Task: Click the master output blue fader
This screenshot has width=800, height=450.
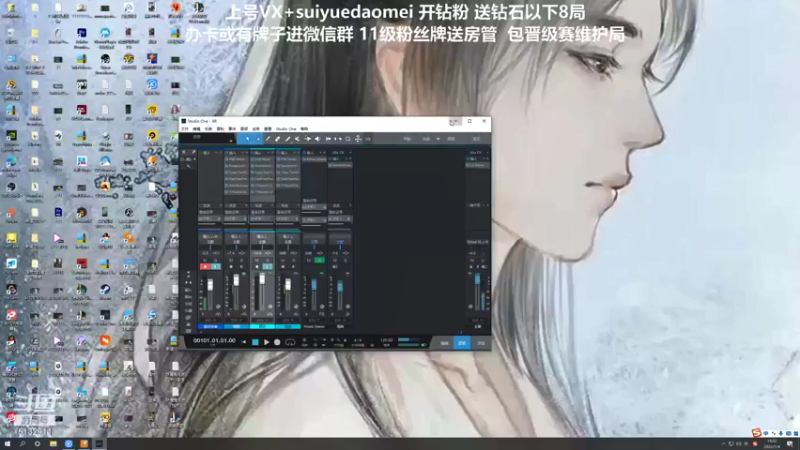Action: [x=478, y=279]
